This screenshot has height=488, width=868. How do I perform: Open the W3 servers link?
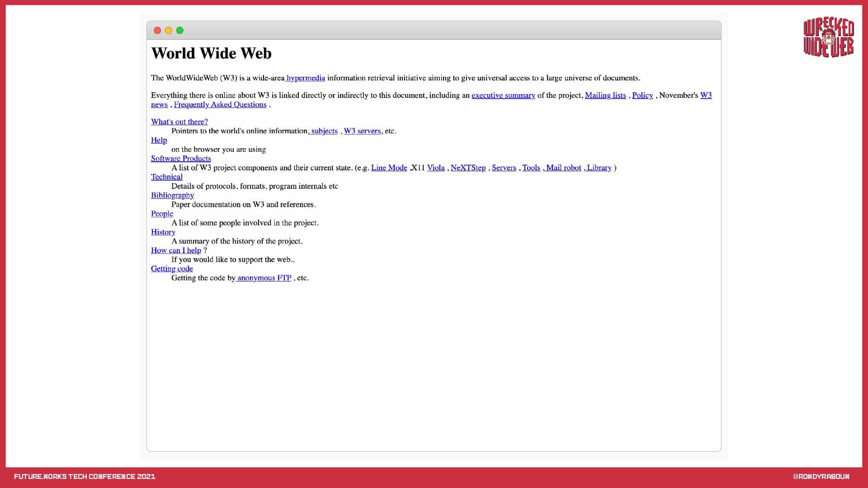coord(362,131)
